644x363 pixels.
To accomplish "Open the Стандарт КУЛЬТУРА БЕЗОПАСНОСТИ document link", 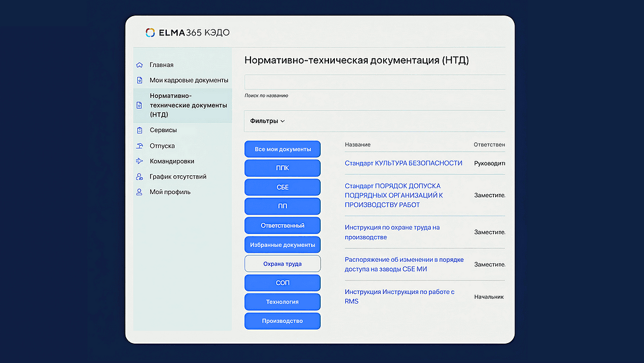I will click(403, 163).
